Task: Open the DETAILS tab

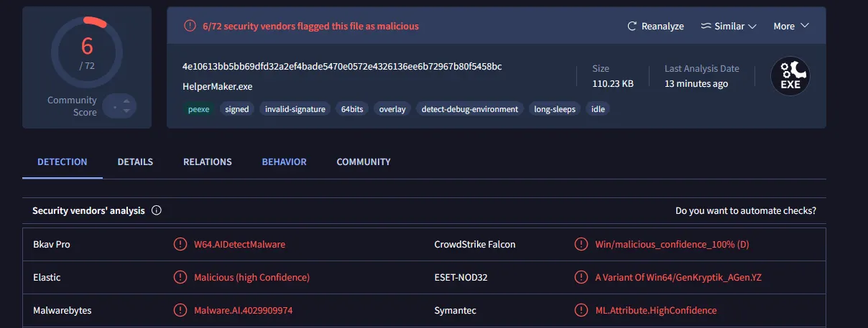Action: tap(135, 162)
